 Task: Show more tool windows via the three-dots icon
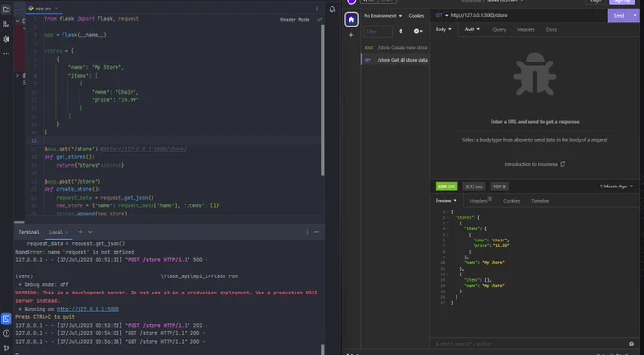point(7,54)
